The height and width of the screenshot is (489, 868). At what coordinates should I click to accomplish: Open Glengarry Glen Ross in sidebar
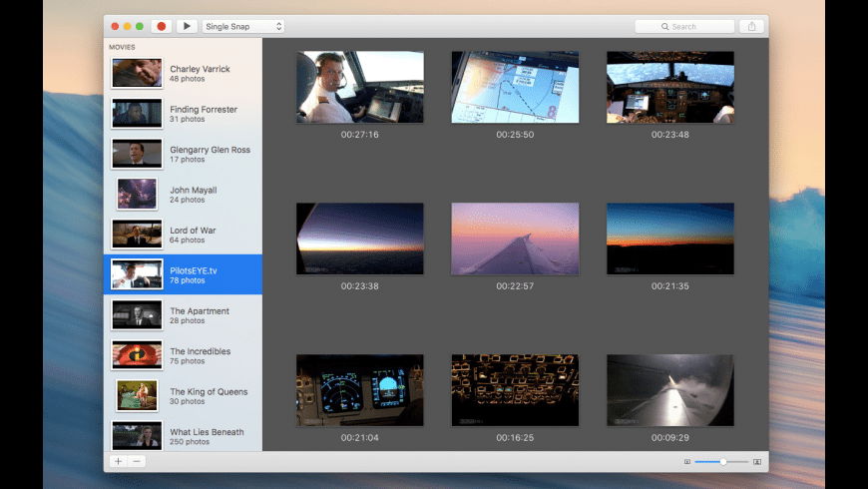click(183, 154)
